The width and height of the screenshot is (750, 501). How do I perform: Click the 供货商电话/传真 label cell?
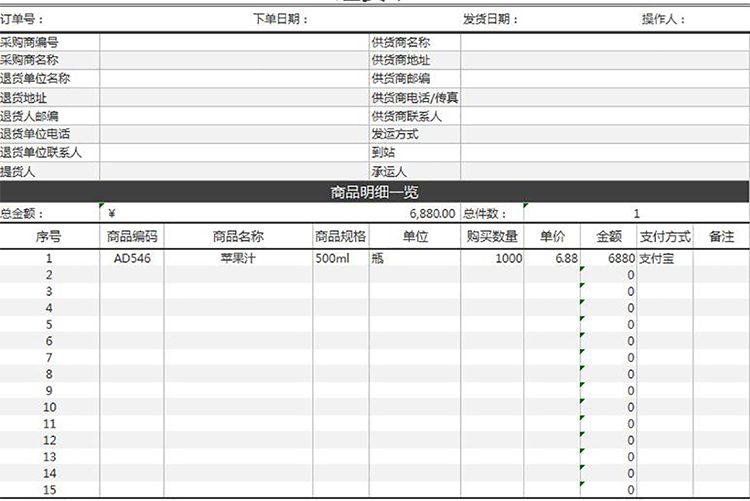pyautogui.click(x=415, y=98)
